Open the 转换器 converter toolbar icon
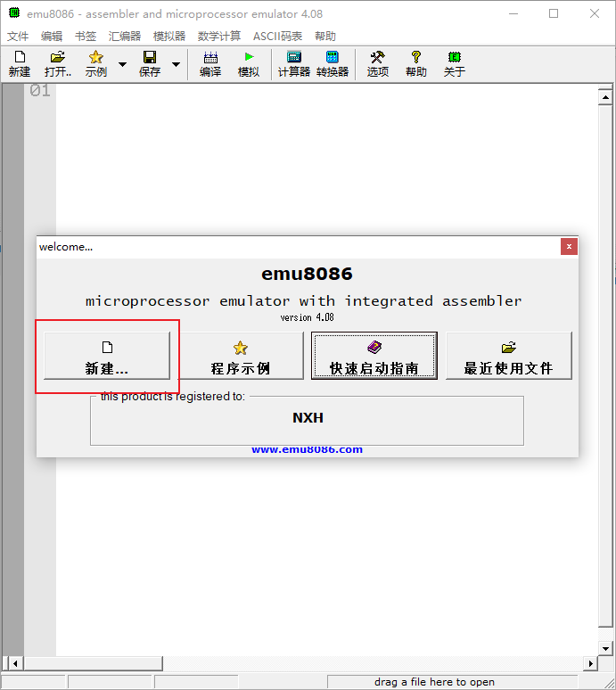Viewport: 616px width, 690px height. [x=333, y=64]
